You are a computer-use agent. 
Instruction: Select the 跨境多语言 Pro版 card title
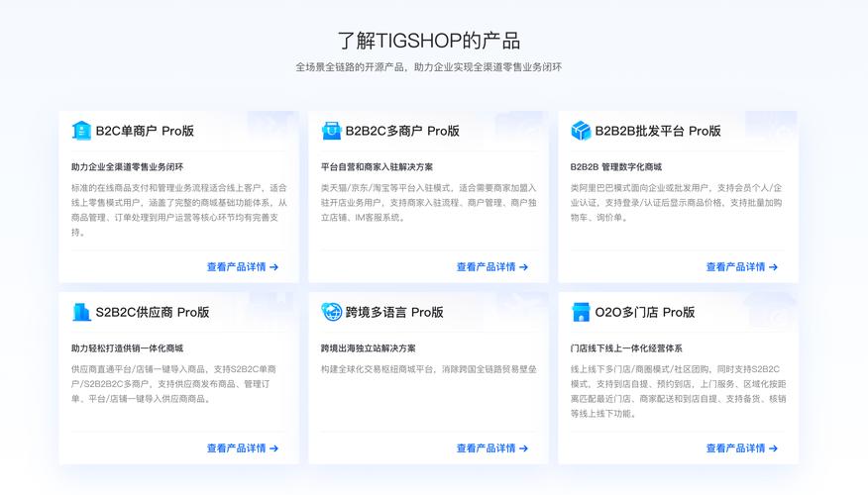pyautogui.click(x=394, y=313)
